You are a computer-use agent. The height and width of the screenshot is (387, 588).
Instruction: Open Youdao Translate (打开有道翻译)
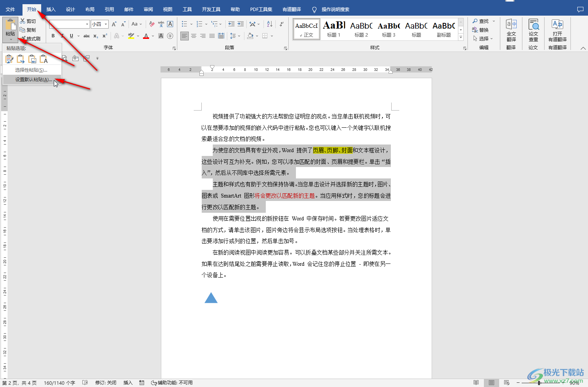pyautogui.click(x=557, y=30)
